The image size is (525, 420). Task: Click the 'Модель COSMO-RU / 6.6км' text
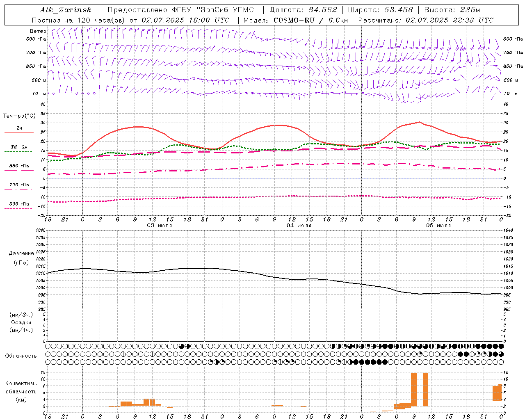click(295, 20)
